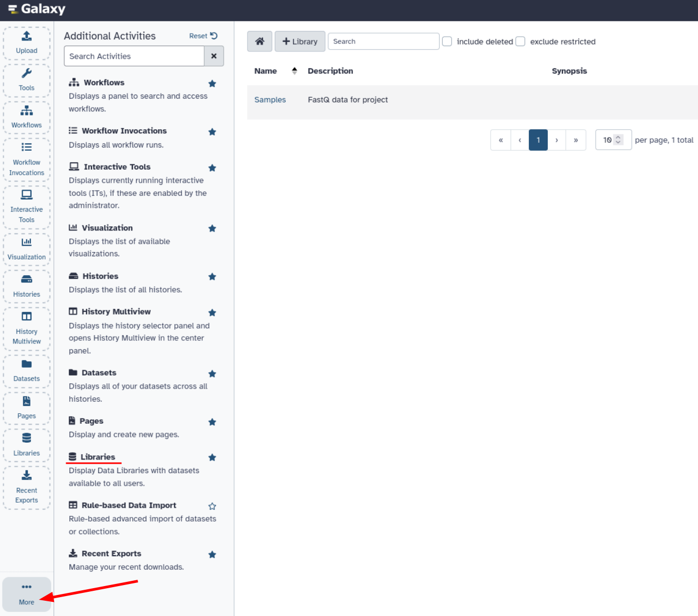Unpin Workflows activity star
The image size is (698, 616).
(x=212, y=83)
